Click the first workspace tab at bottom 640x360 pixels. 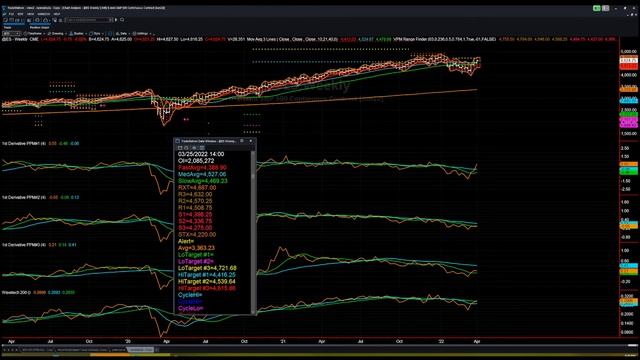(37, 350)
